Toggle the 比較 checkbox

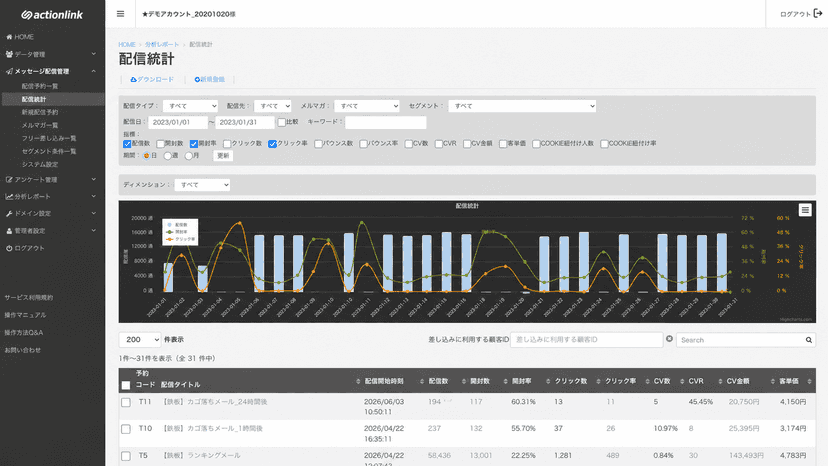[281, 122]
